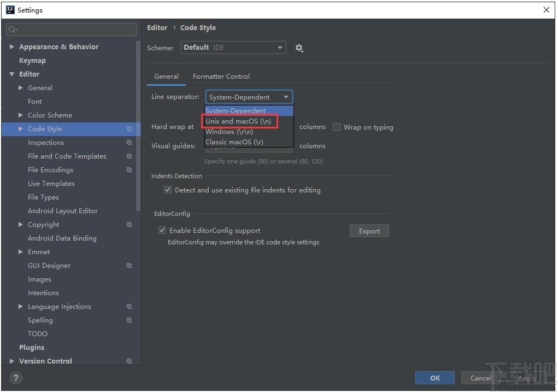Screen dimensions: 558x392
Task: Uncheck Detect and use existing file indents
Action: point(168,190)
